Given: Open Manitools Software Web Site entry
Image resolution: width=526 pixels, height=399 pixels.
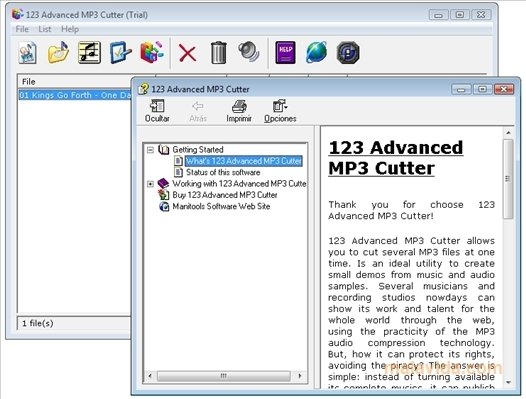Looking at the screenshot, I should tap(221, 206).
